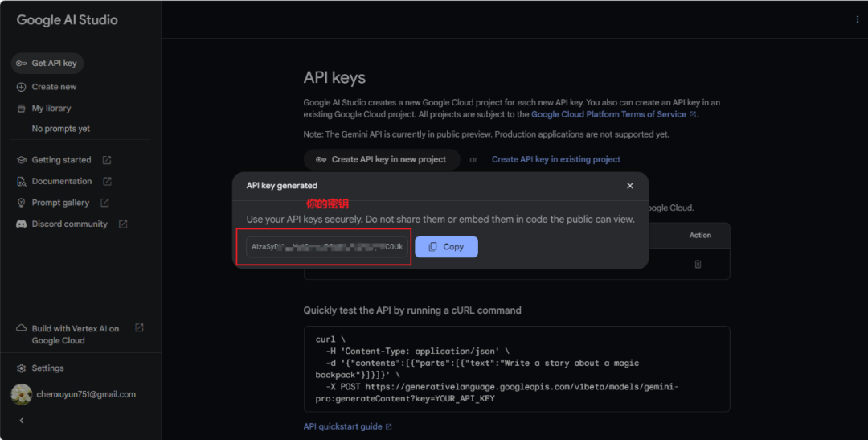Image resolution: width=868 pixels, height=440 pixels.
Task: Open Documentation link
Action: pos(62,181)
